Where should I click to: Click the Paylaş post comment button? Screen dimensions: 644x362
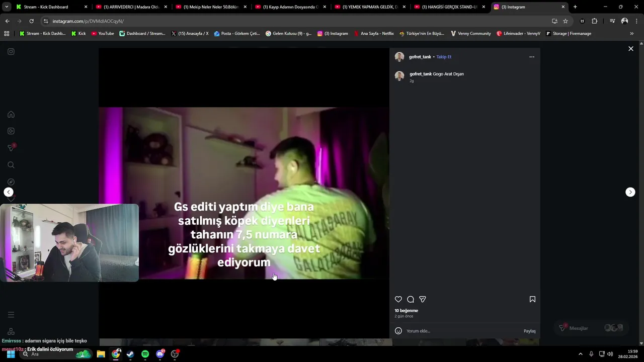[x=530, y=331]
